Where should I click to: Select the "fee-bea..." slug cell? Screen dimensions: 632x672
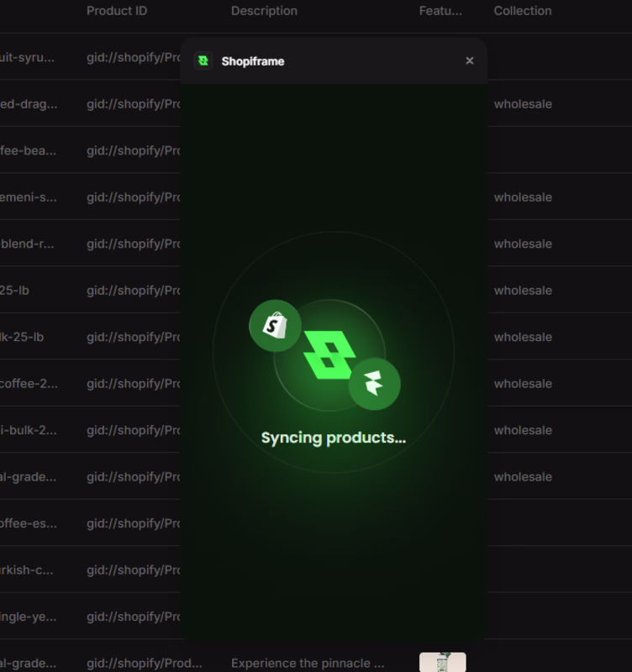click(x=29, y=151)
